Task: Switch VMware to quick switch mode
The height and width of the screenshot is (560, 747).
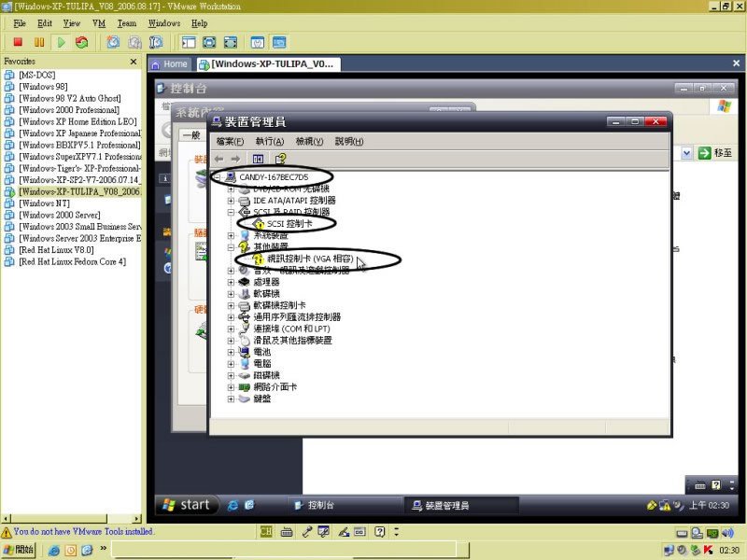Action: coord(209,42)
